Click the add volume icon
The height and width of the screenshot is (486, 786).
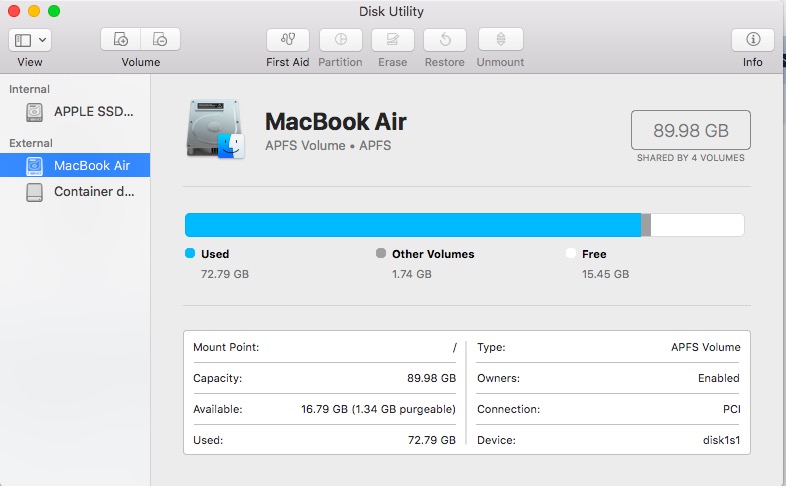[120, 39]
